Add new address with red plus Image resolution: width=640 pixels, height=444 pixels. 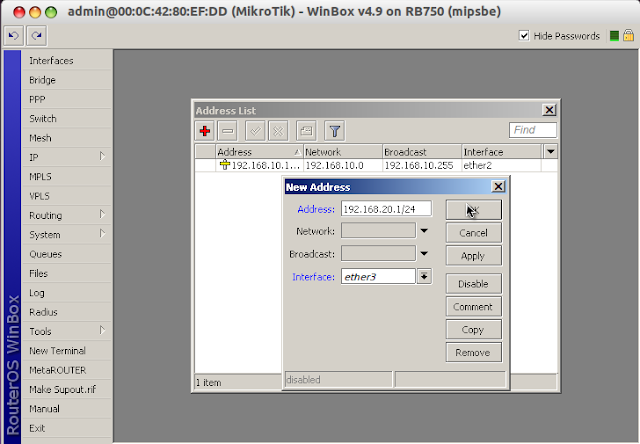(x=205, y=131)
